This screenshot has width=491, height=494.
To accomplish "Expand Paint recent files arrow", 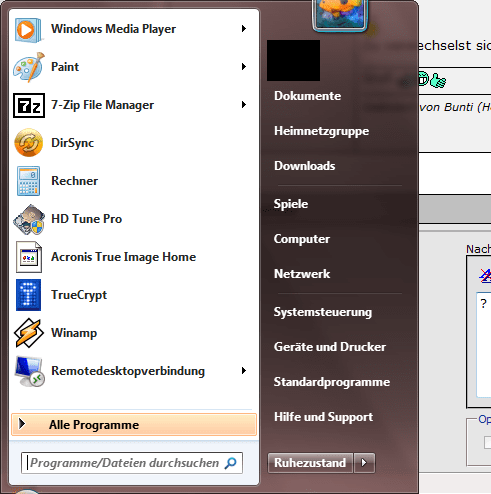I will coord(244,67).
